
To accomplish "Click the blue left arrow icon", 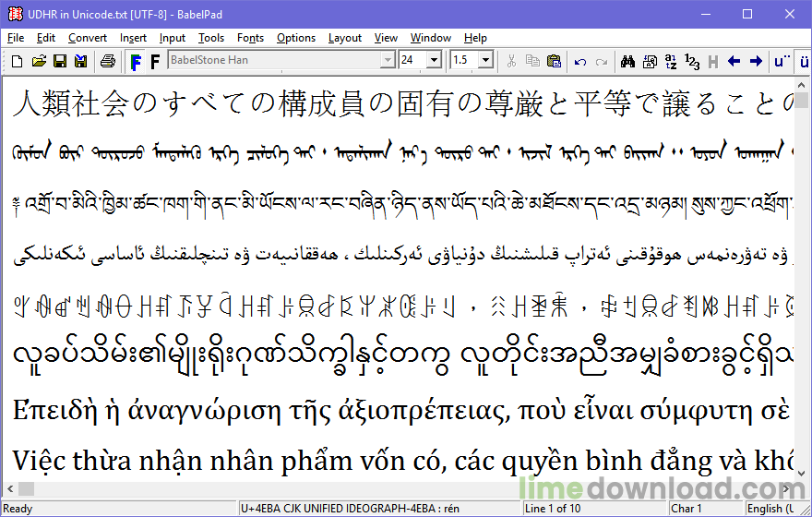I will (x=734, y=61).
